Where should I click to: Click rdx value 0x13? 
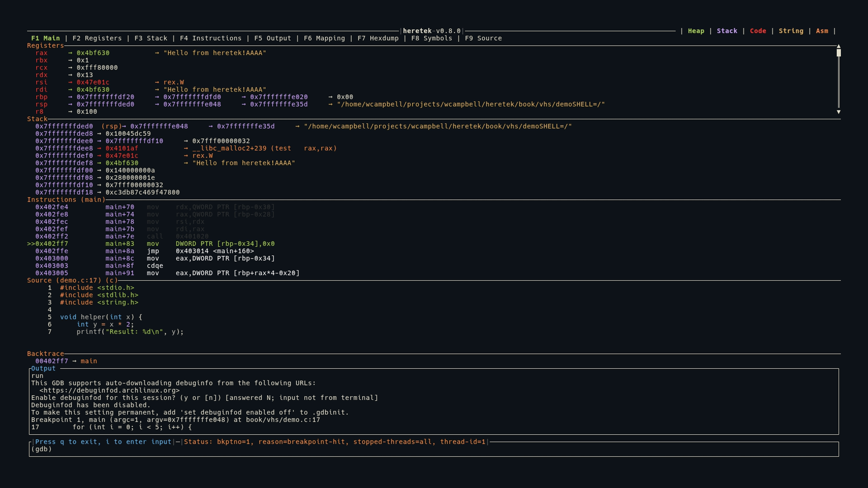pos(85,75)
